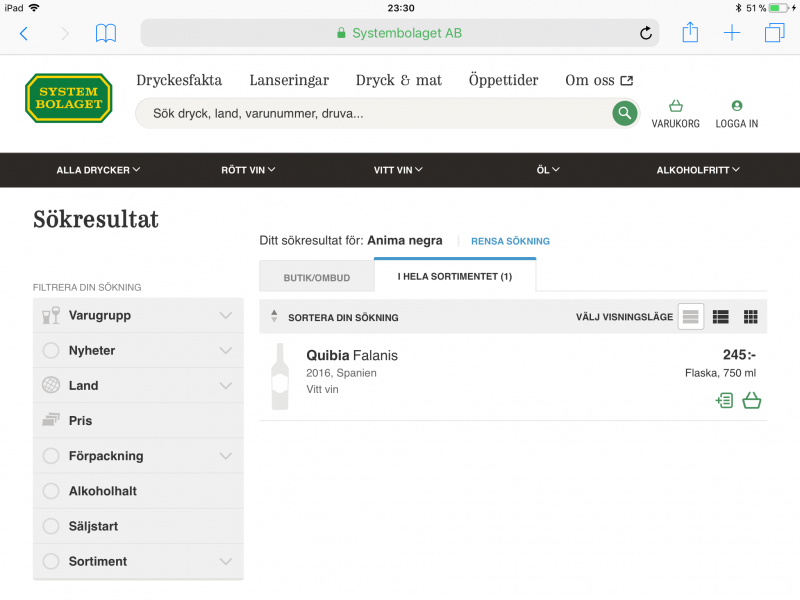Open the Dryckesfakta menu item
The width and height of the screenshot is (800, 600).
tap(179, 80)
